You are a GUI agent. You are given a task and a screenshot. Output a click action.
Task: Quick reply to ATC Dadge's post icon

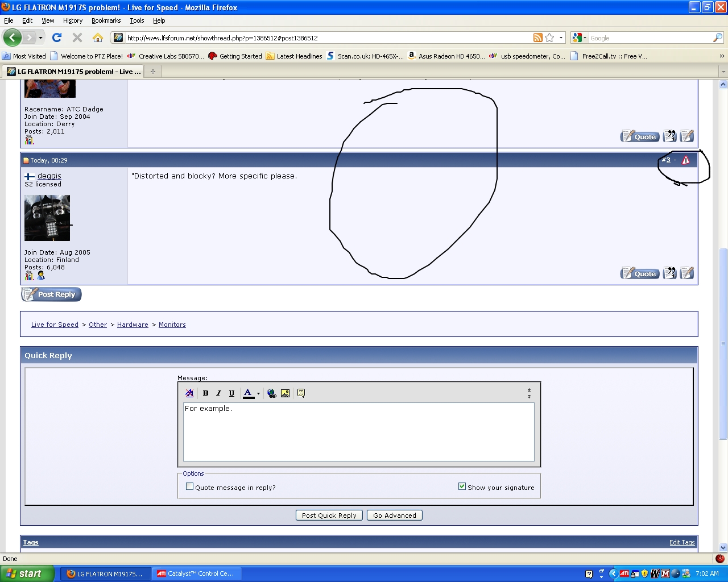click(x=687, y=136)
